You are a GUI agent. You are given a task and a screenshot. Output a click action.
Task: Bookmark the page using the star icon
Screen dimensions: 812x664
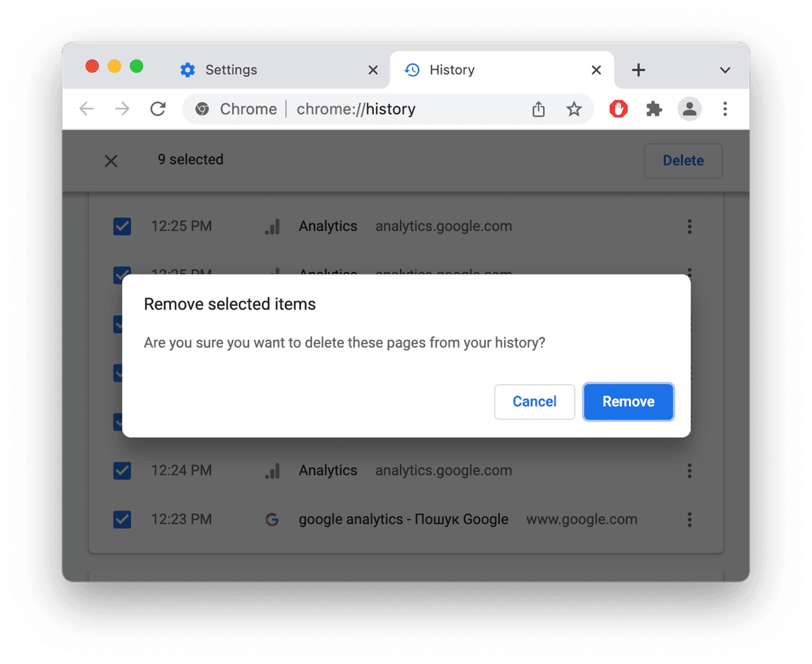pos(574,109)
